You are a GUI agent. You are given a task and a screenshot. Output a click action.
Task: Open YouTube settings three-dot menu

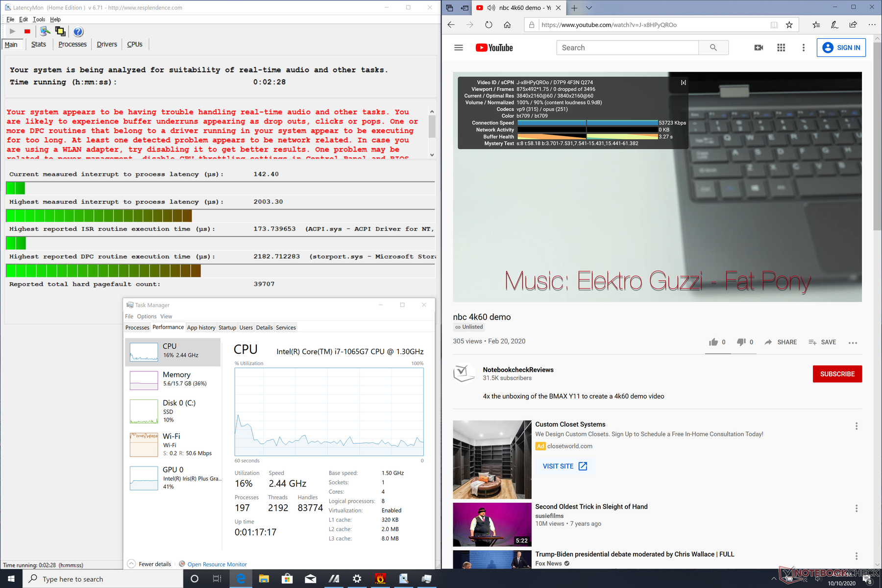[803, 48]
